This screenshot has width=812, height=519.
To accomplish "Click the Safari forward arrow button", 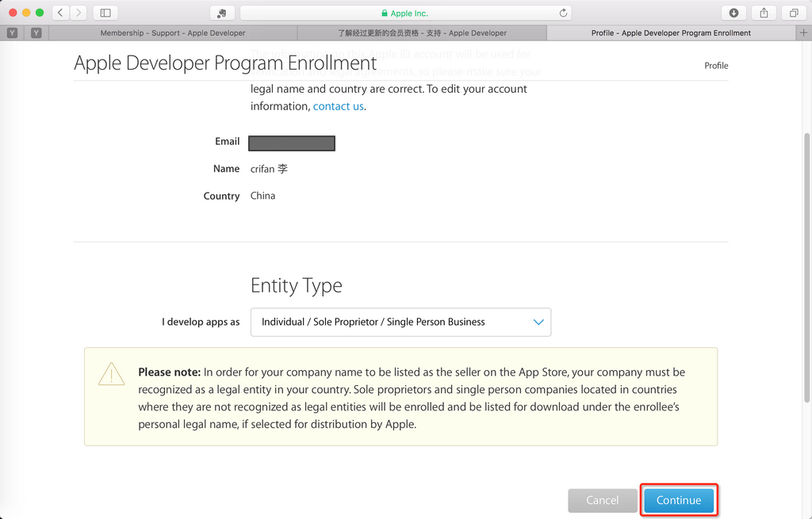I will tap(79, 13).
